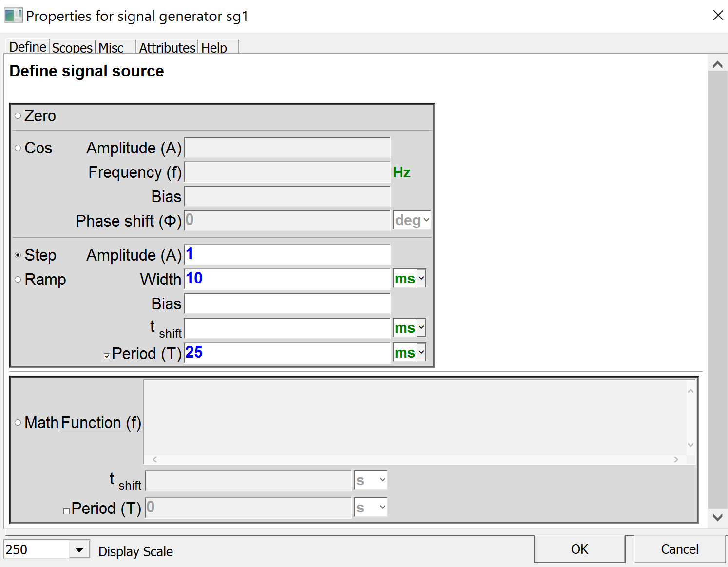The width and height of the screenshot is (728, 567).
Task: Select the Zero signal radio button
Action: coord(18,116)
